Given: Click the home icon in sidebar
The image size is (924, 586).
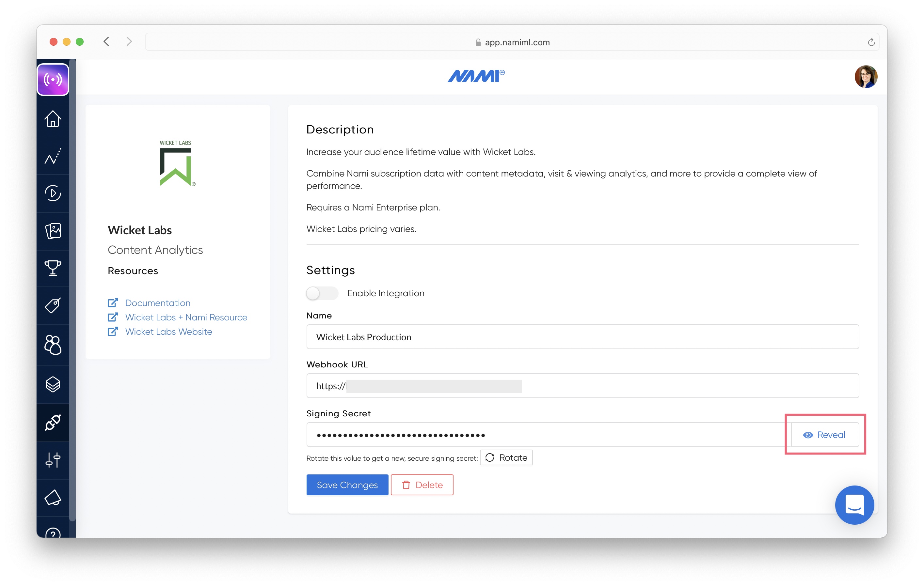Looking at the screenshot, I should click(53, 119).
